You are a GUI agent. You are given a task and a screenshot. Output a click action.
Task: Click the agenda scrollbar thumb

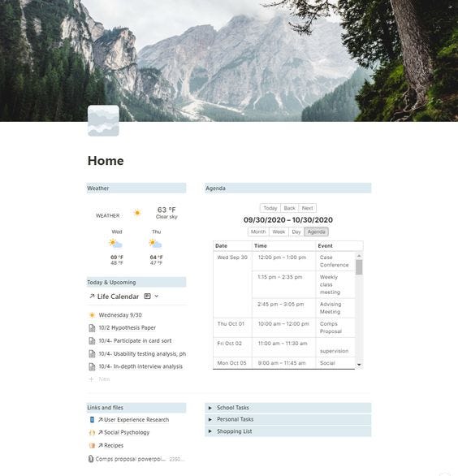[359, 267]
